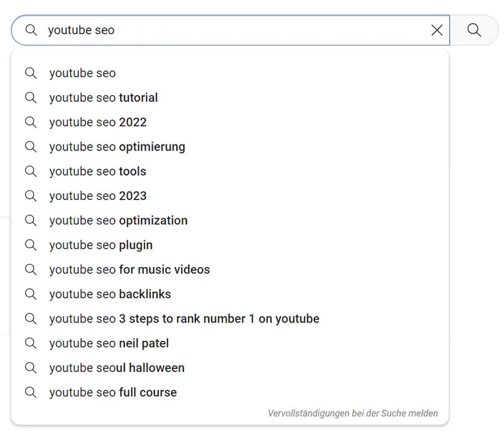Select 'youtube seo for music videos'
Screen dimensions: 504x439
[x=129, y=269]
